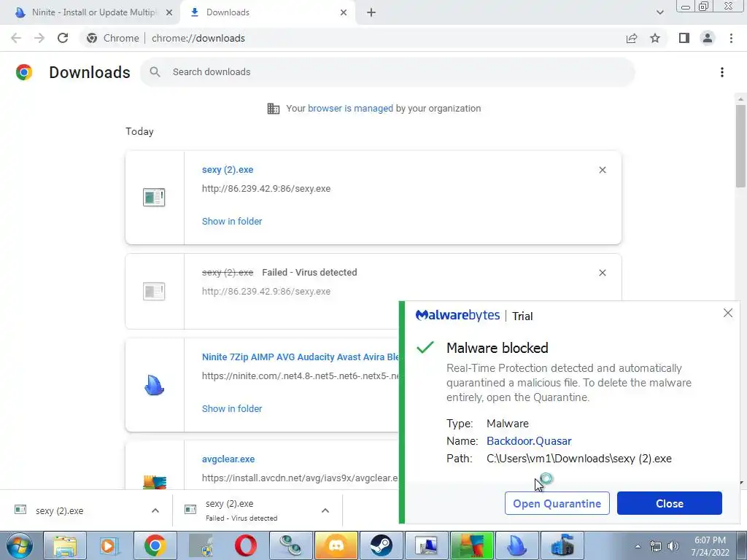
Task: Click the blue Ninite file icon
Action: (x=154, y=385)
